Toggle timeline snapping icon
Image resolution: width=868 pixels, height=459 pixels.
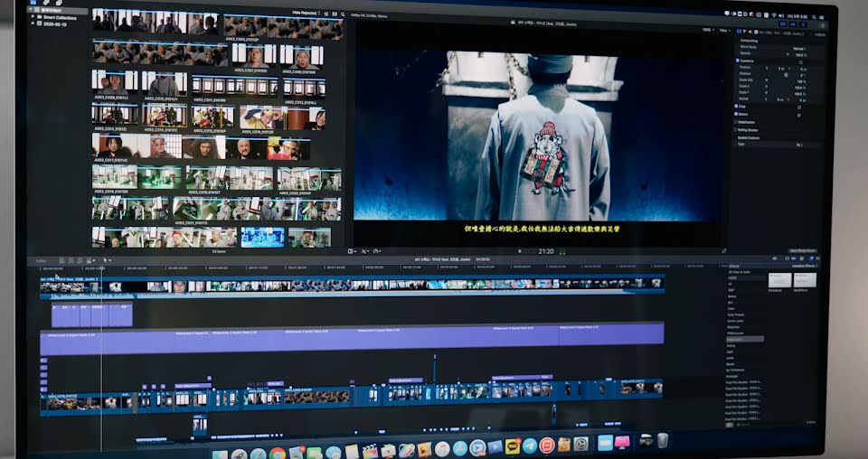tap(794, 258)
